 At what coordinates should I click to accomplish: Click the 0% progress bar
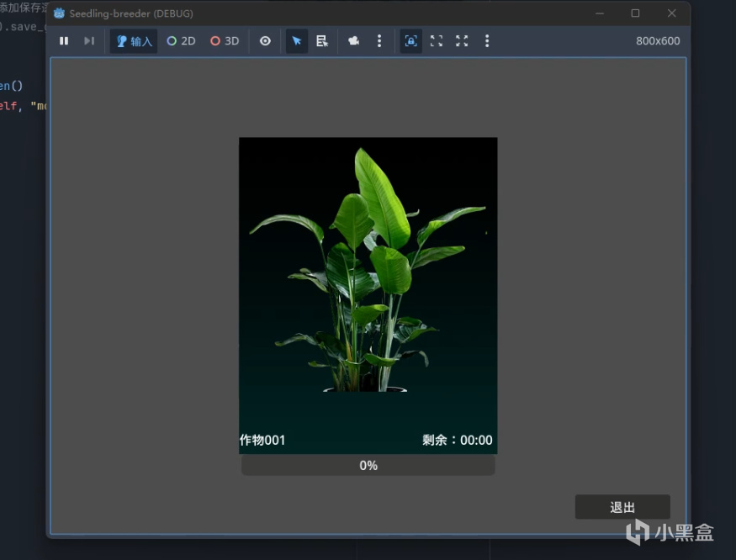368,465
